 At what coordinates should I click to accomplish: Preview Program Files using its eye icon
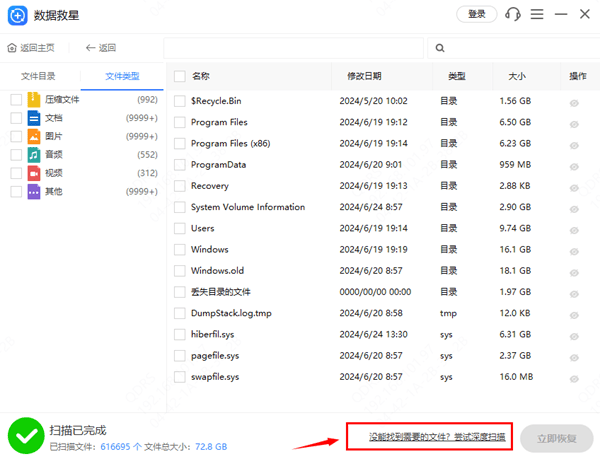coord(575,123)
